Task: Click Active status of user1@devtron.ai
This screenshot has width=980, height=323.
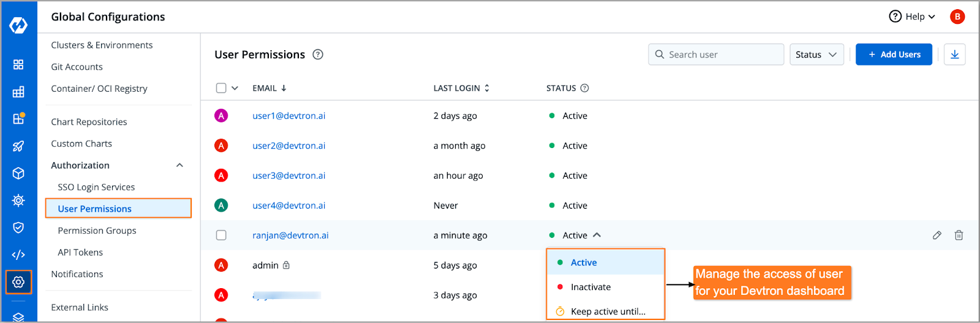Action: point(568,116)
